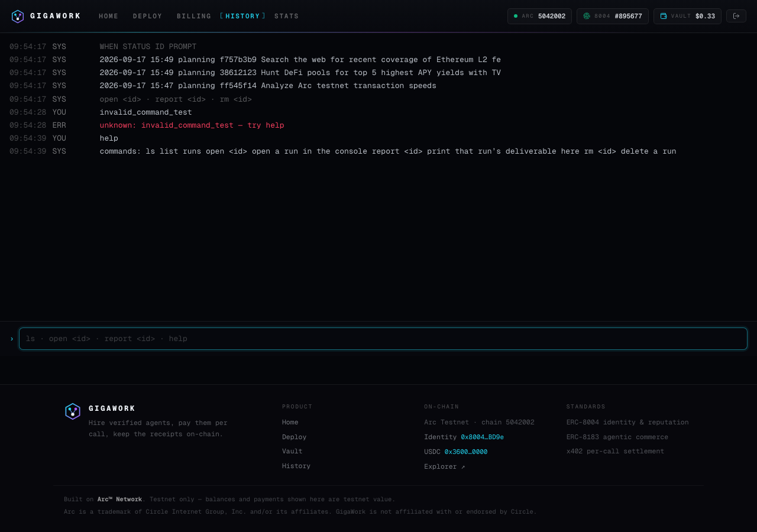Viewport: 757px width, 532px height.
Task: Click the GigaWork hexagon logo in the footer
Action: point(73,411)
